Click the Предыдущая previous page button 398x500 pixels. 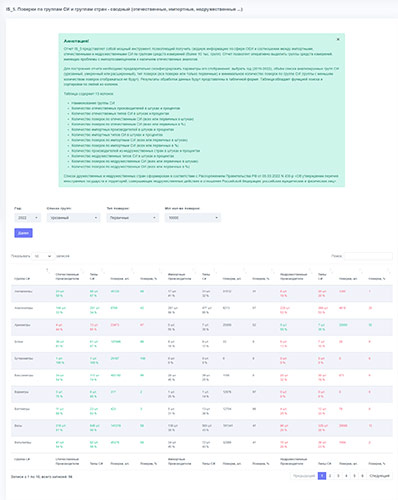coord(304,476)
